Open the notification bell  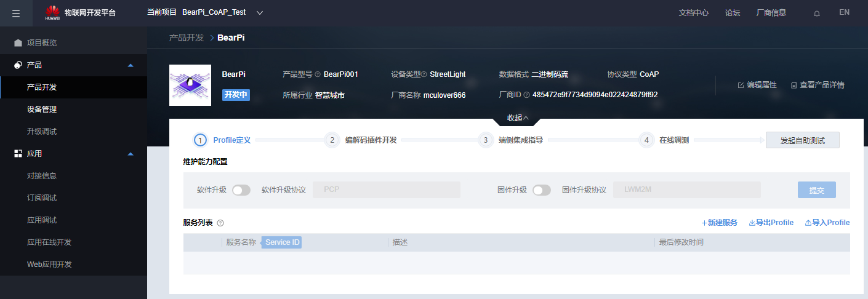(817, 13)
